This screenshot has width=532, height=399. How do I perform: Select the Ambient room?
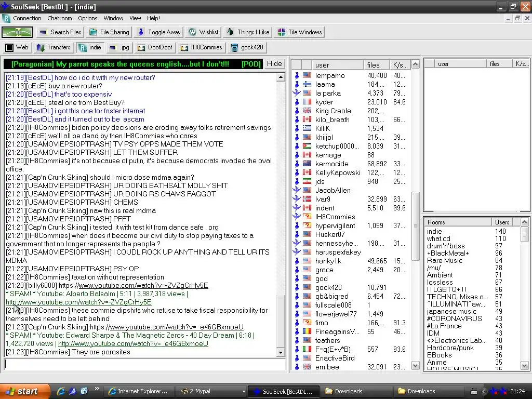coord(440,275)
